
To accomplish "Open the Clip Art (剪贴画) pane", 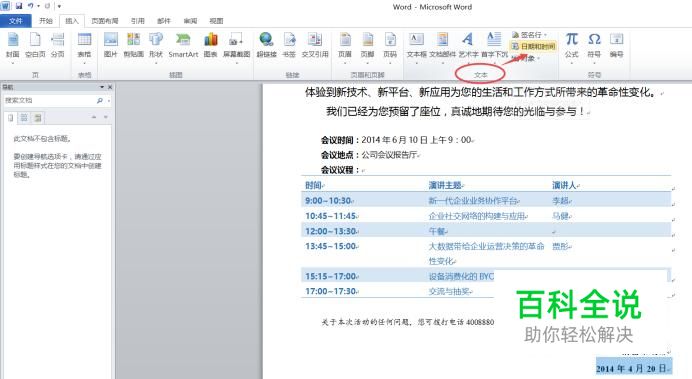I will 133,46.
